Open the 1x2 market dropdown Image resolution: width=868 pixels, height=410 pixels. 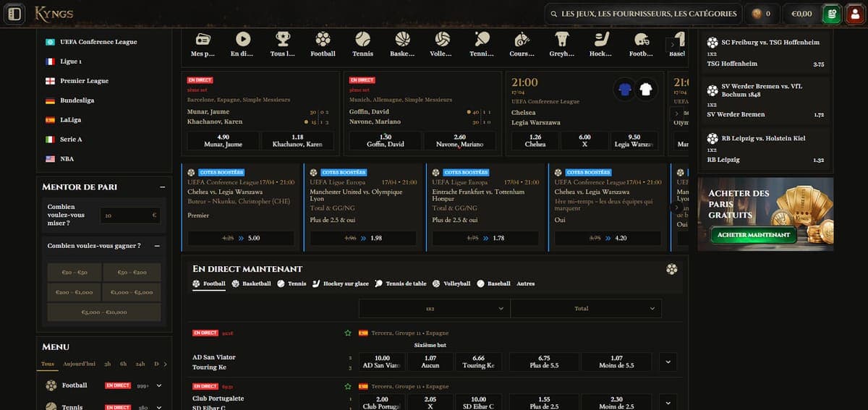[x=434, y=309]
